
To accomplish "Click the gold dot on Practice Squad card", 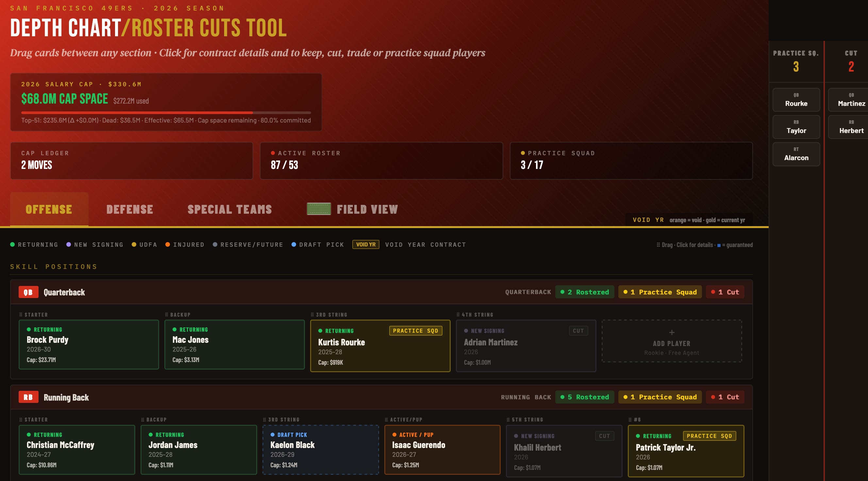I will (x=523, y=153).
